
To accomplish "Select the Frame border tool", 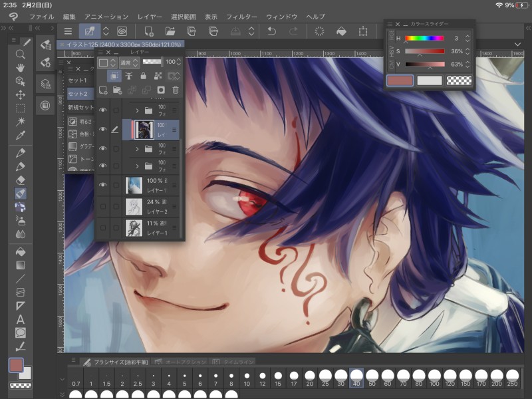I will pos(21,292).
